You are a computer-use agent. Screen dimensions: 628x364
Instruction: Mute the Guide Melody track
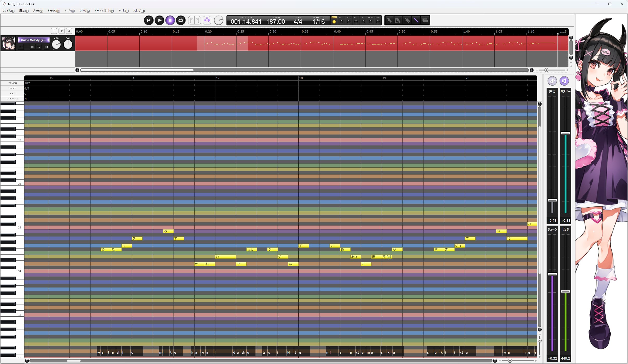33,47
